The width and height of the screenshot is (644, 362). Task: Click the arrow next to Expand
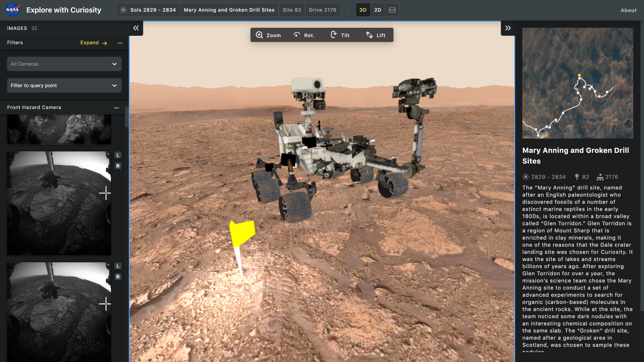pos(105,43)
